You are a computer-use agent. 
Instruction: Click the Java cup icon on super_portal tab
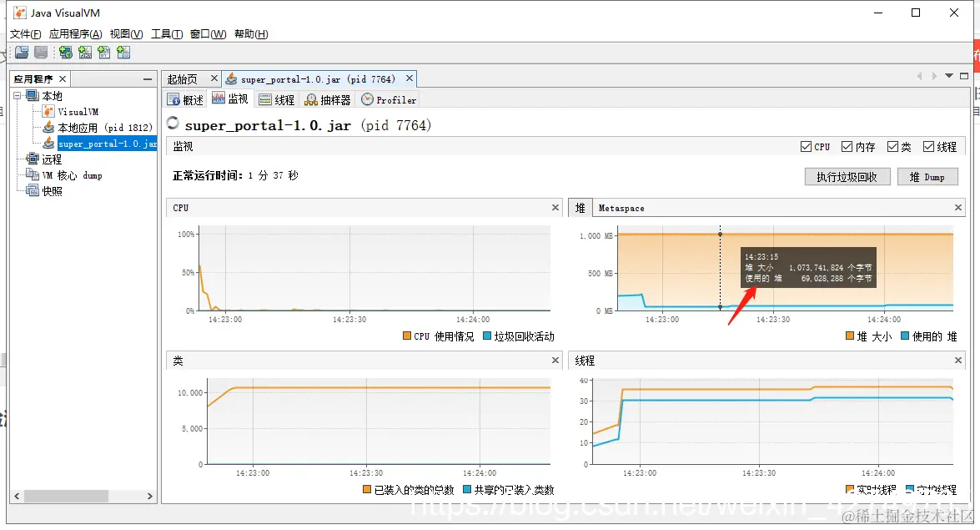point(231,78)
